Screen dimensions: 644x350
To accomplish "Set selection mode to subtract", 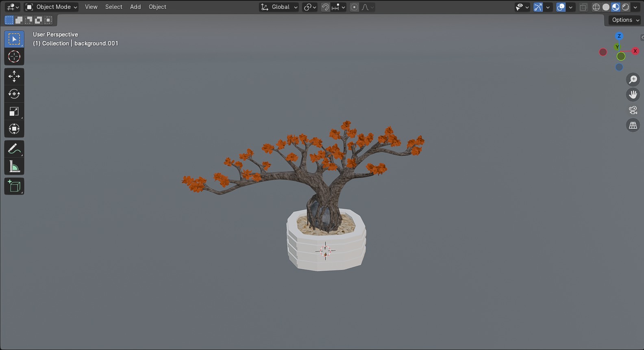I will coord(28,20).
